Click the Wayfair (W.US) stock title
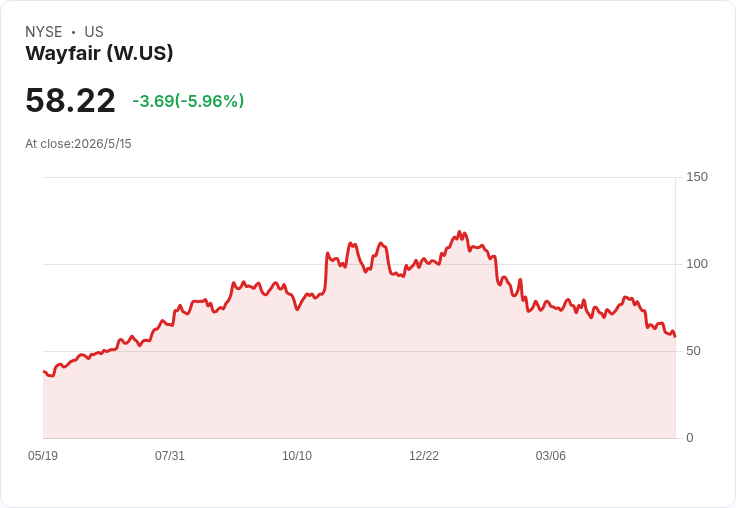736x508 pixels. pyautogui.click(x=99, y=53)
